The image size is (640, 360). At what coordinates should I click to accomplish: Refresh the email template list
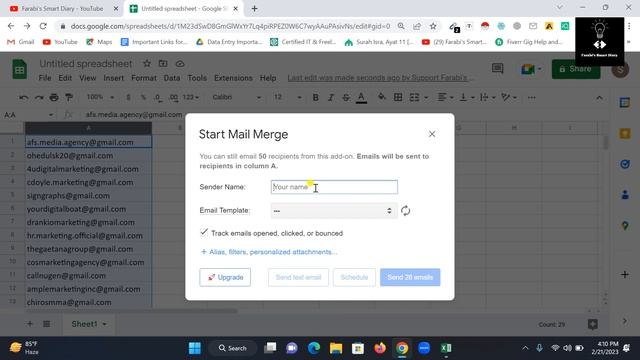pos(405,211)
